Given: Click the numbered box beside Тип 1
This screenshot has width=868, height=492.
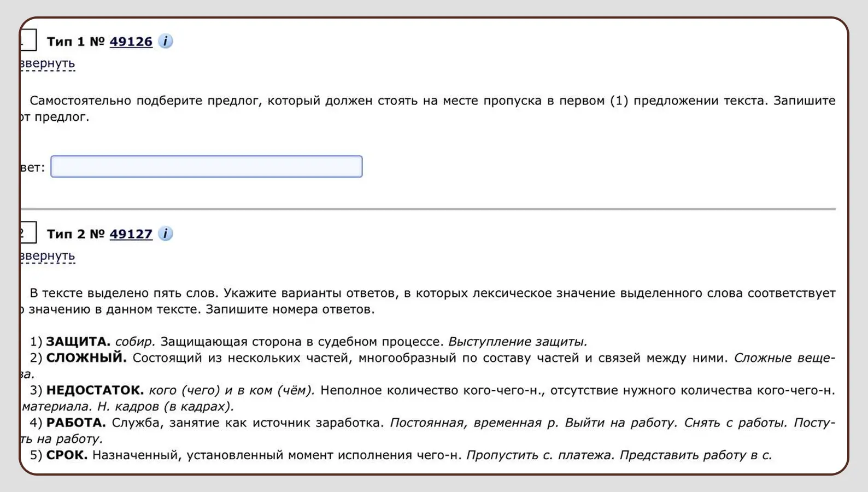Looking at the screenshot, I should point(27,40).
